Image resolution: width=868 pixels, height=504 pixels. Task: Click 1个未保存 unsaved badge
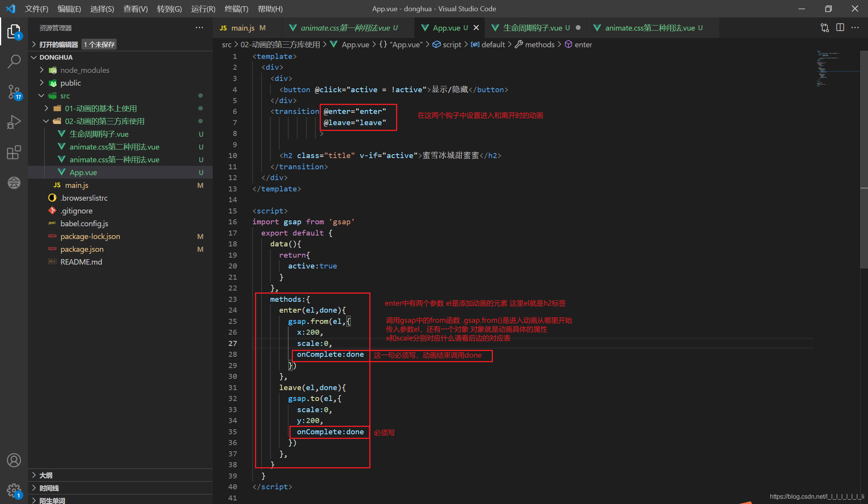coord(100,44)
